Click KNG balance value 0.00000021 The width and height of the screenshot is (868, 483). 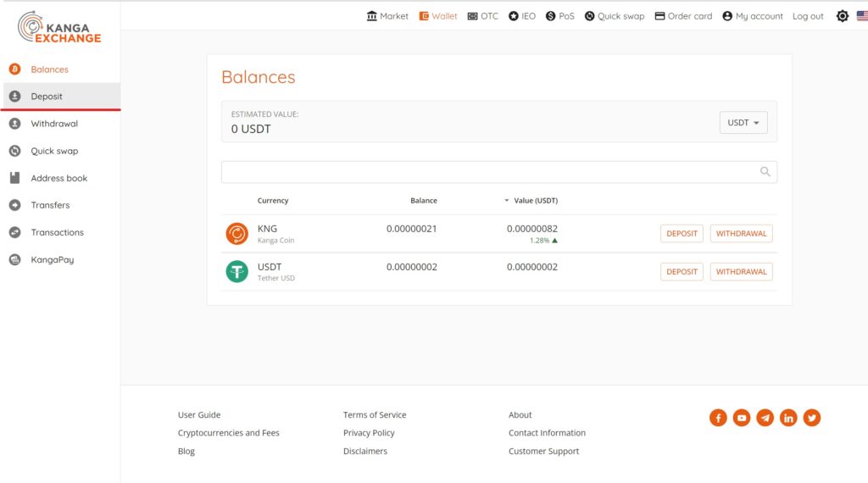[x=411, y=229]
